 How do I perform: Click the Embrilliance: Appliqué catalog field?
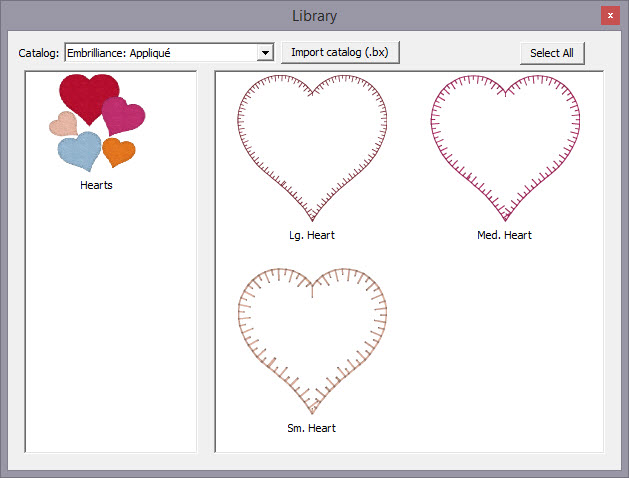pos(160,52)
